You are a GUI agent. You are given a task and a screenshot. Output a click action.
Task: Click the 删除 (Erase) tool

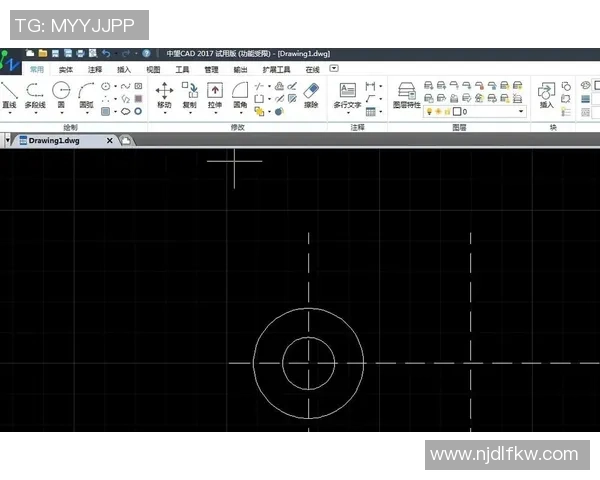tap(311, 94)
